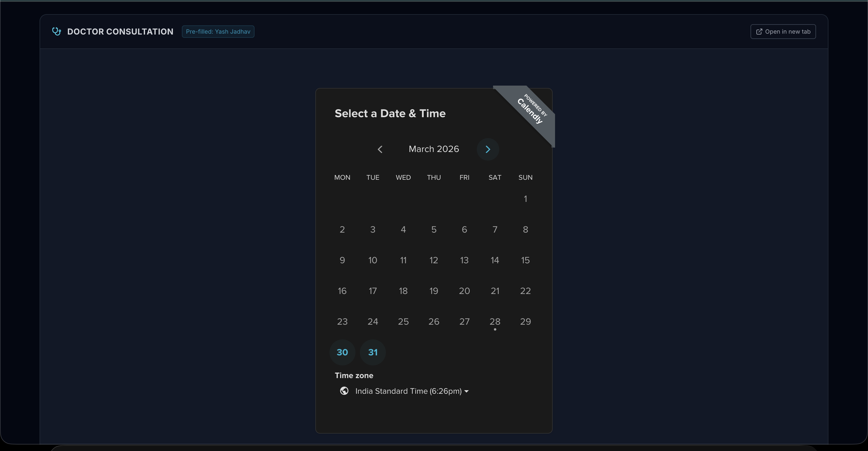Click the Pre-filled: Yash Jadhav badge
Viewport: 868px width, 451px height.
coord(218,32)
